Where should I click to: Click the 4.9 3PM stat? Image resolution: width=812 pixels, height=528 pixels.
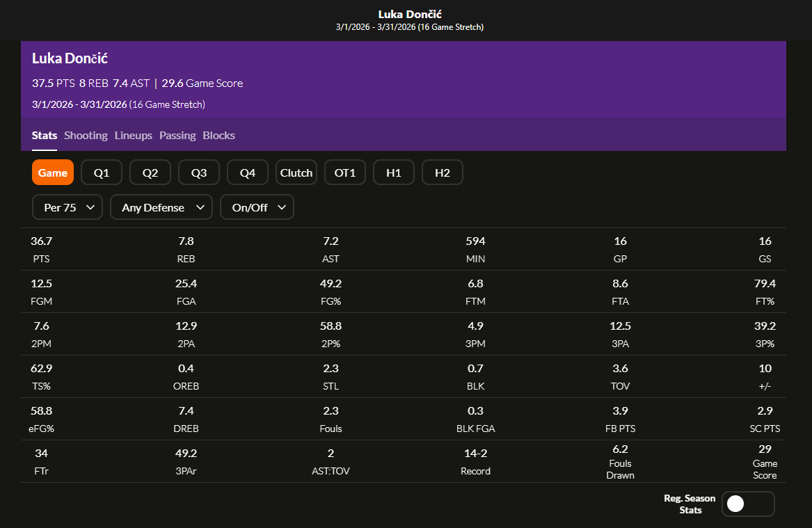point(475,335)
